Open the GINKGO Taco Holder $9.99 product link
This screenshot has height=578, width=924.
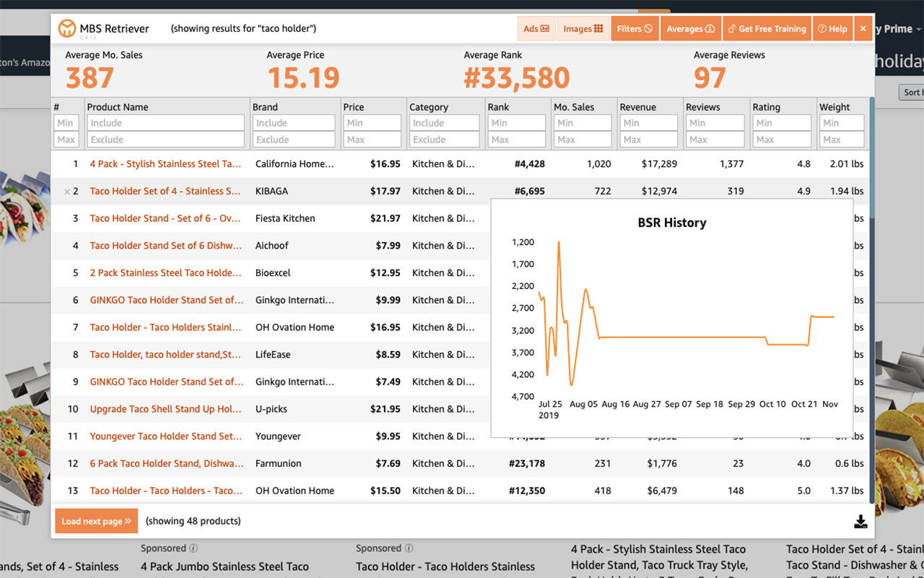(x=166, y=300)
